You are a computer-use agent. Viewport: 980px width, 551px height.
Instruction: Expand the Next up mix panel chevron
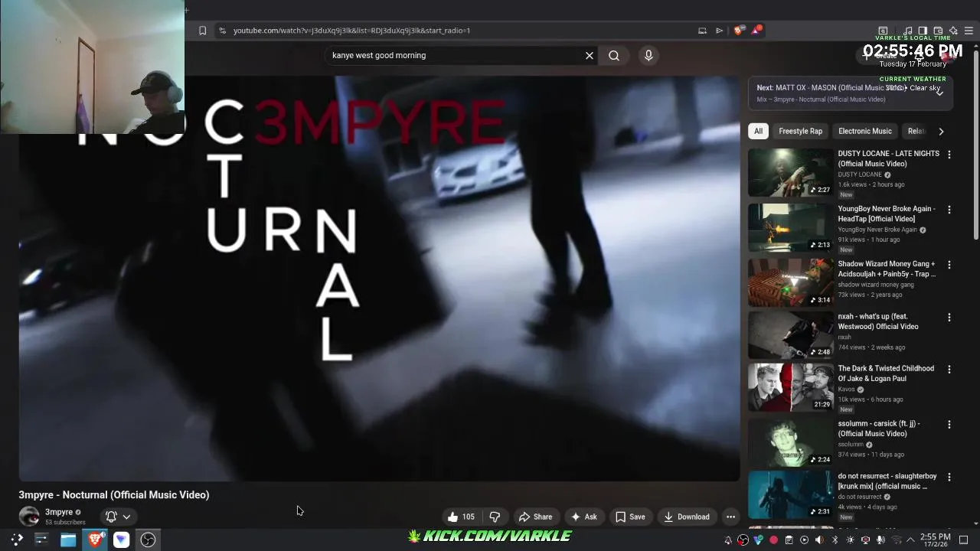[939, 93]
